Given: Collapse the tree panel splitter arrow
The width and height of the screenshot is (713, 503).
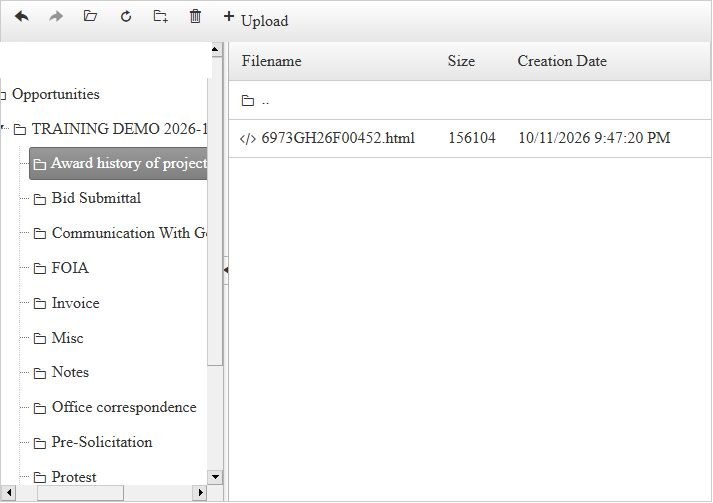Looking at the screenshot, I should click(226, 270).
